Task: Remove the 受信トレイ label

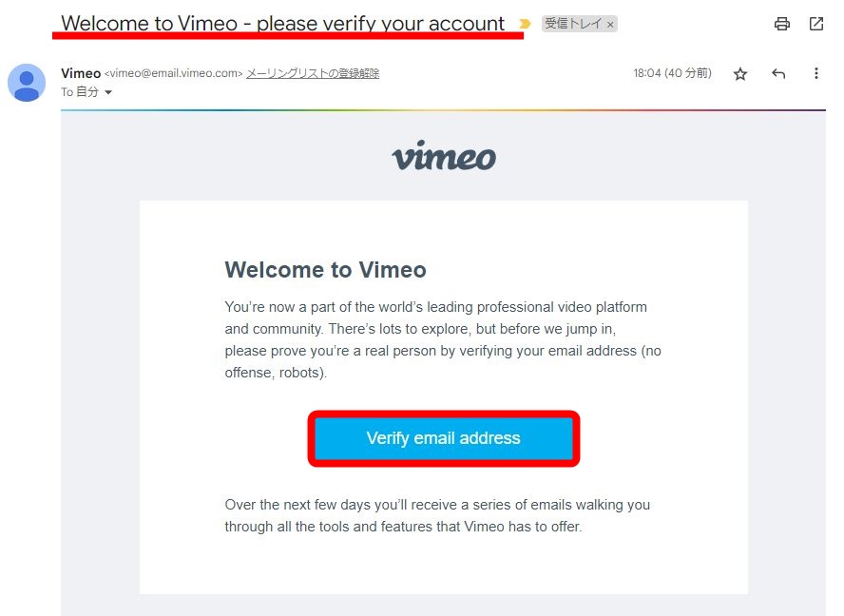Action: point(610,24)
